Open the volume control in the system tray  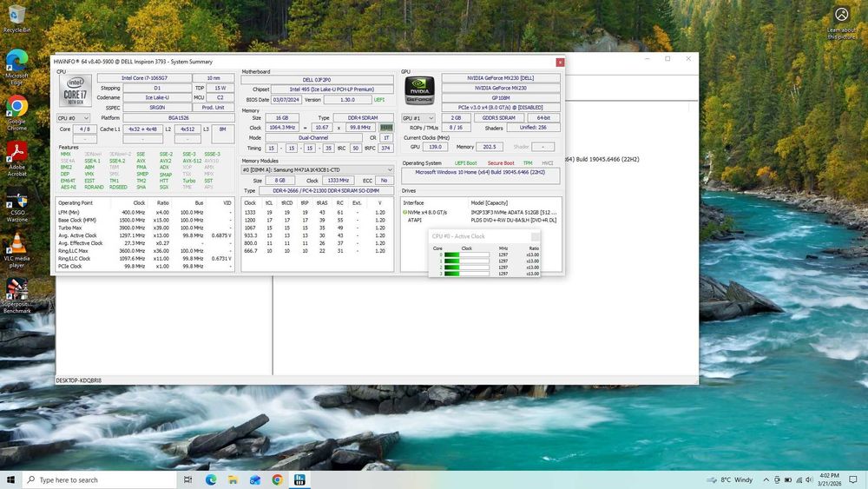809,479
